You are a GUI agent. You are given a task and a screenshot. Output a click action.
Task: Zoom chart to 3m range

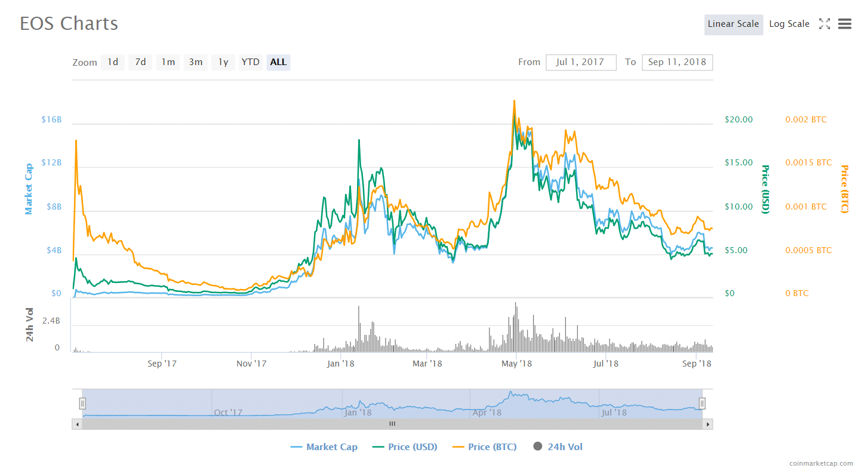tap(196, 62)
